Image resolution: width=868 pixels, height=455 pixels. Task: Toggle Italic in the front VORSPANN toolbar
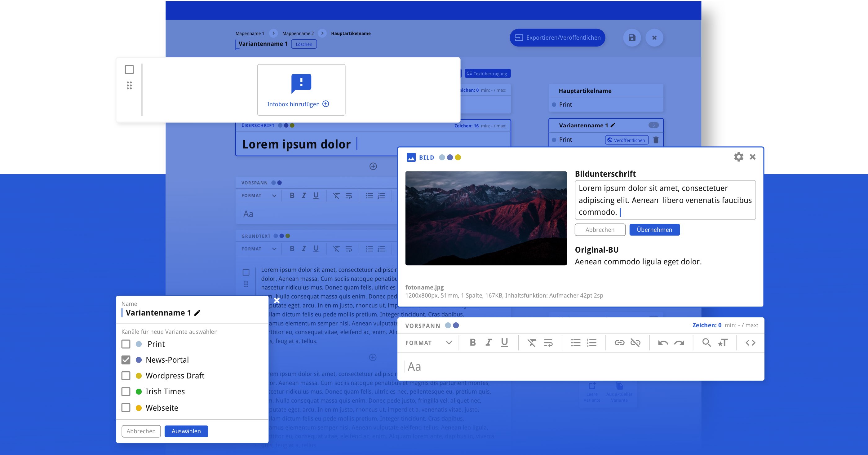488,342
